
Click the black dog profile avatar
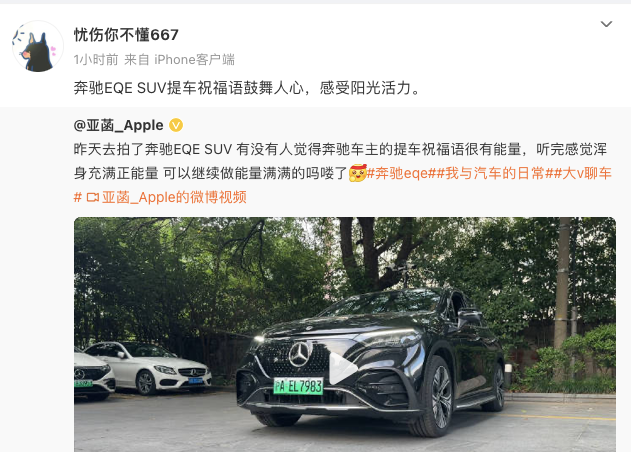tap(38, 47)
